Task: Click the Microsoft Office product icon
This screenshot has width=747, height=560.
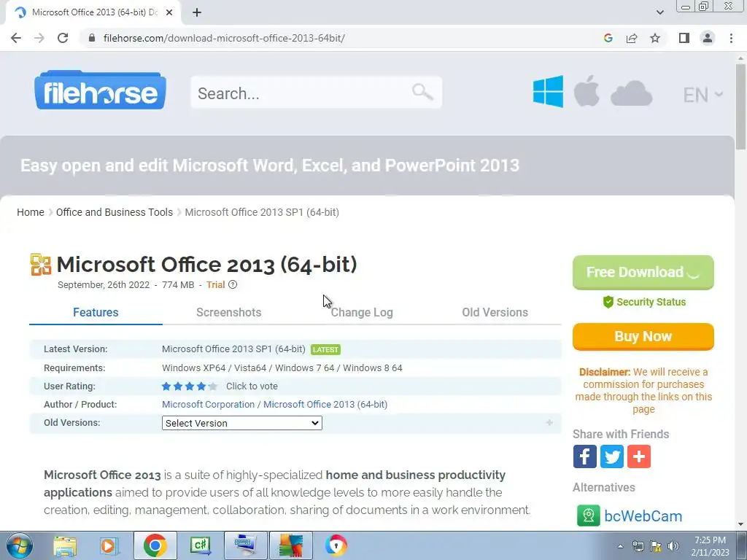Action: pyautogui.click(x=41, y=264)
